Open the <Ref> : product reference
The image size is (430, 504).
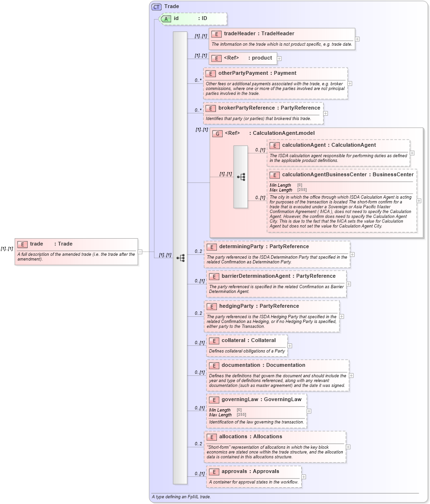(x=279, y=58)
